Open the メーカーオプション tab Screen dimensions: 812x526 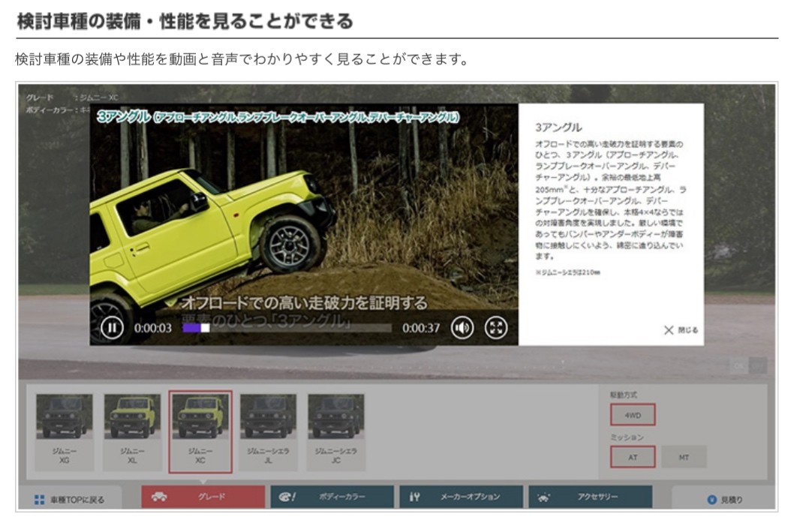click(461, 497)
